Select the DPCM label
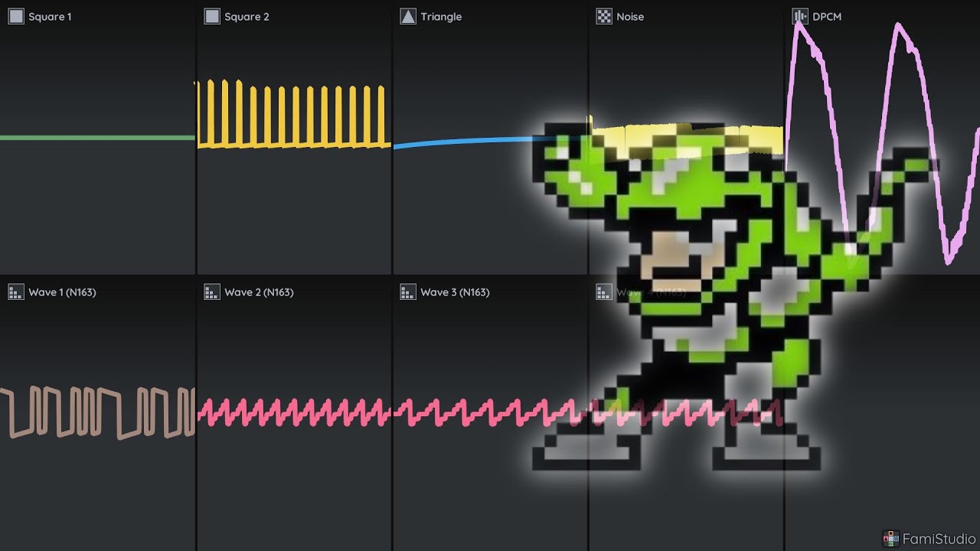This screenshot has height=551, width=980. coord(827,17)
